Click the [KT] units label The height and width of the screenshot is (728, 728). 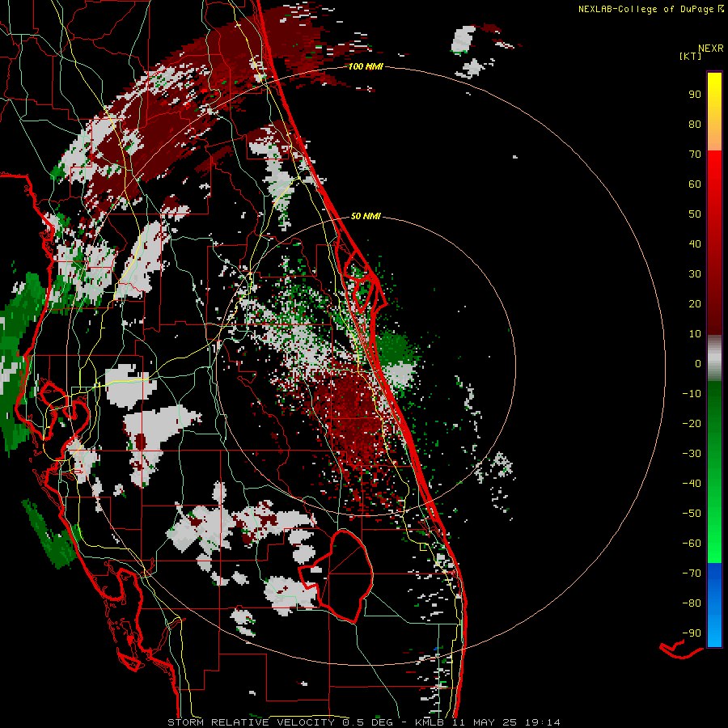tap(689, 56)
